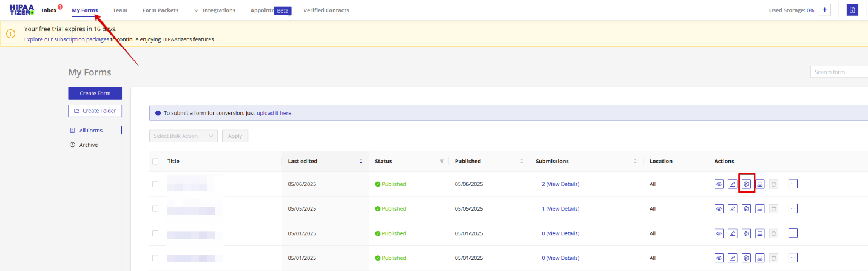Open the Select Bulk Action dropdown
Image resolution: width=868 pixels, height=271 pixels.
click(x=183, y=136)
